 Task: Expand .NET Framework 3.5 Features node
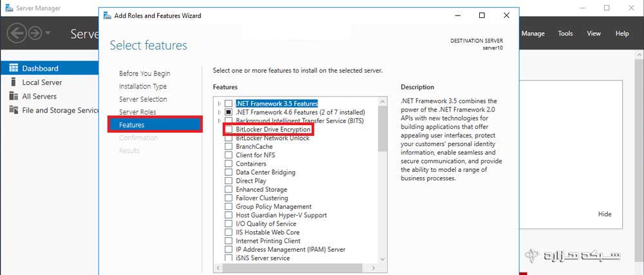pyautogui.click(x=220, y=104)
